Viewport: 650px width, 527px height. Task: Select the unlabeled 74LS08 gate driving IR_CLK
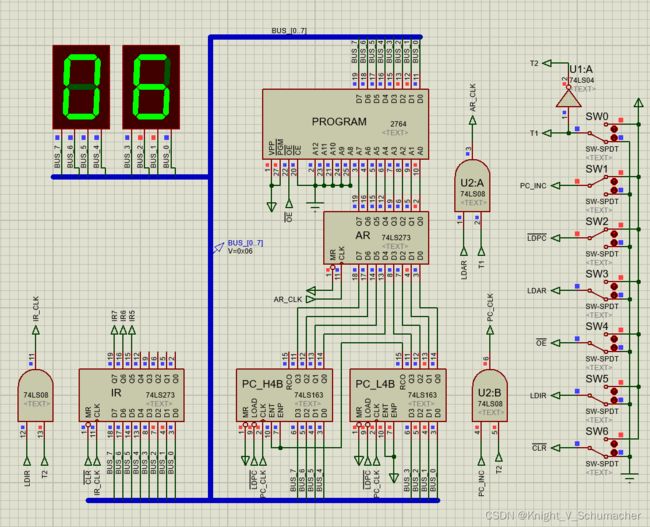pyautogui.click(x=36, y=396)
